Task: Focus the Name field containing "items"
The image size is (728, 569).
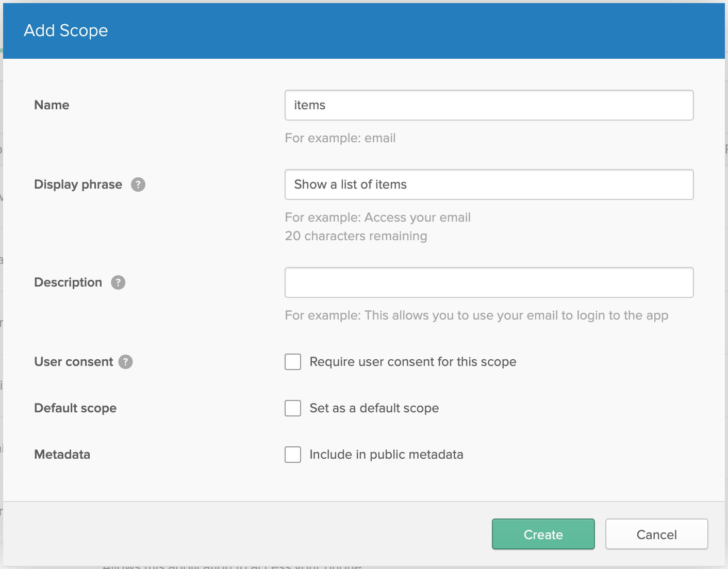Action: pyautogui.click(x=489, y=105)
